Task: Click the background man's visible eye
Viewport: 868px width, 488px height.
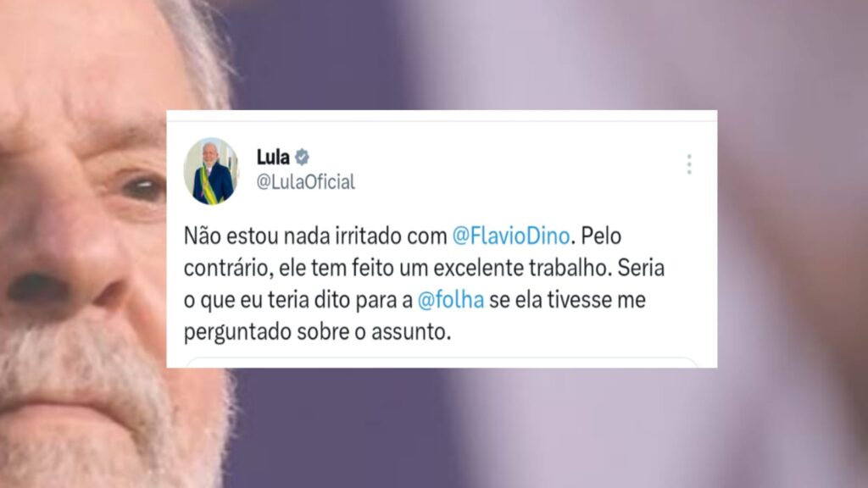Action: pos(142,188)
